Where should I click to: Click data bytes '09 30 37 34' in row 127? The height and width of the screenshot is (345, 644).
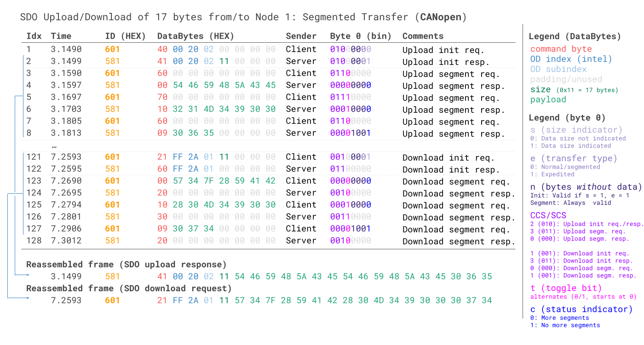pyautogui.click(x=185, y=229)
